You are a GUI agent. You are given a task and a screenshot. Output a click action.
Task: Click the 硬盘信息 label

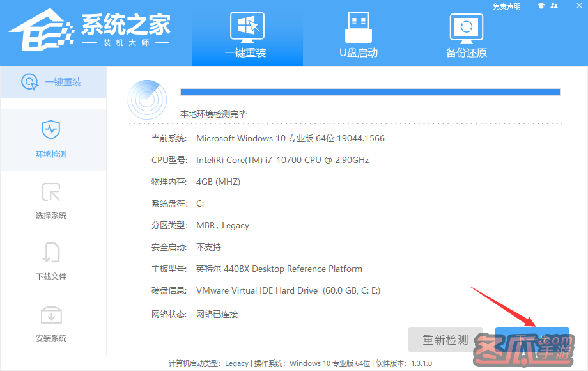pos(169,290)
